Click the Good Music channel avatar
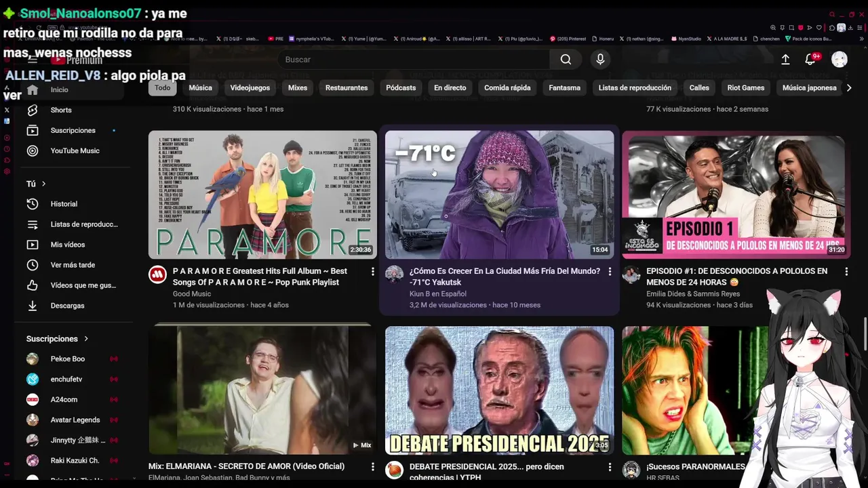The height and width of the screenshot is (488, 868). click(x=157, y=274)
